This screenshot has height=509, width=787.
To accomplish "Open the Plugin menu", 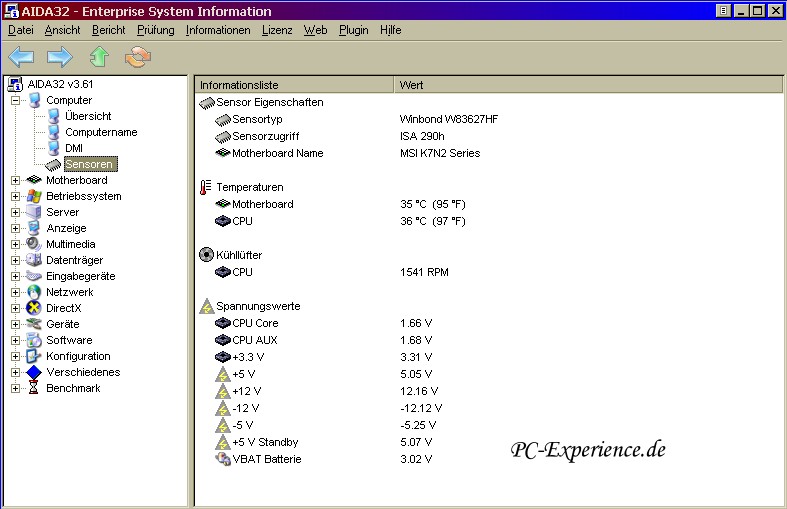I will 353,30.
